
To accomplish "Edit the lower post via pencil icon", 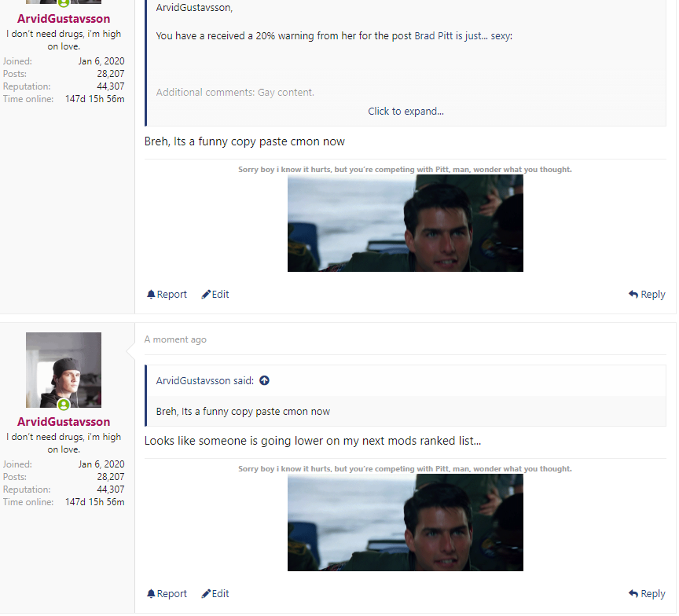I will (207, 594).
